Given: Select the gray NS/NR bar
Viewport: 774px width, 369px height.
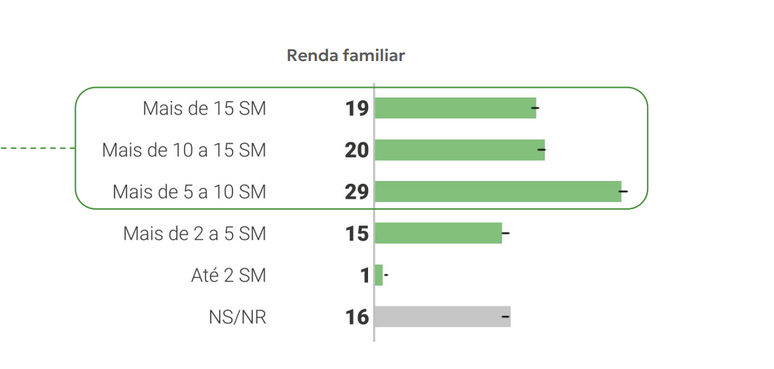Looking at the screenshot, I should click(x=442, y=316).
